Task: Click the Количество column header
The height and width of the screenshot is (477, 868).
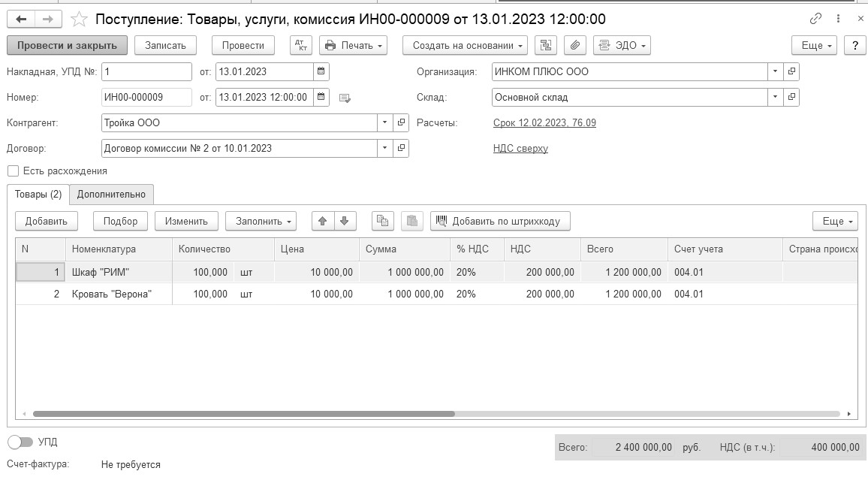Action: click(223, 249)
